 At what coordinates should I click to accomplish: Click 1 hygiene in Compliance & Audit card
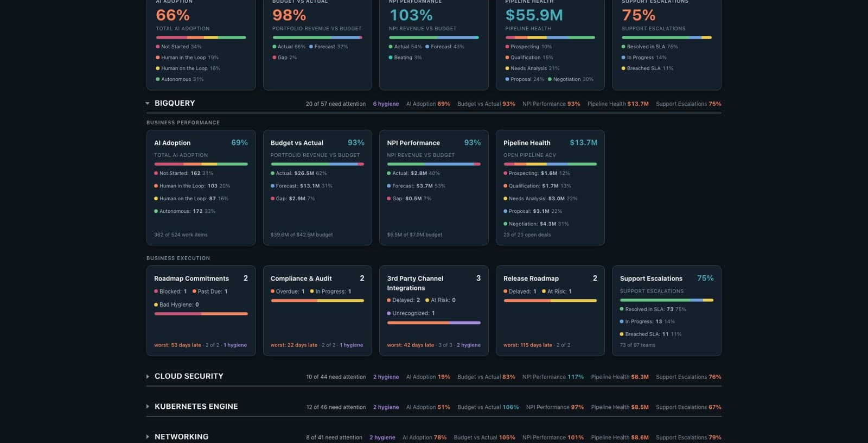(352, 345)
